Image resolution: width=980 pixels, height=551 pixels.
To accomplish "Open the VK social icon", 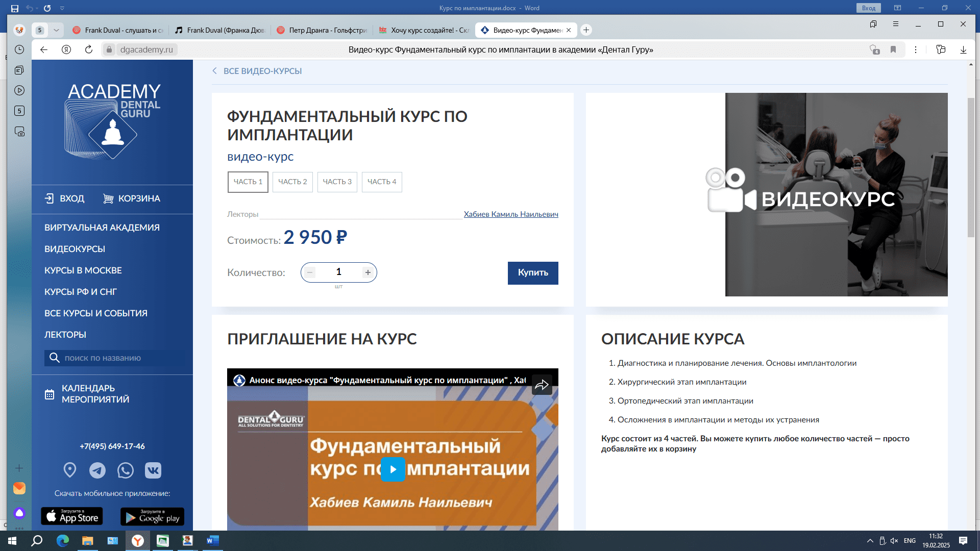I will click(x=153, y=470).
